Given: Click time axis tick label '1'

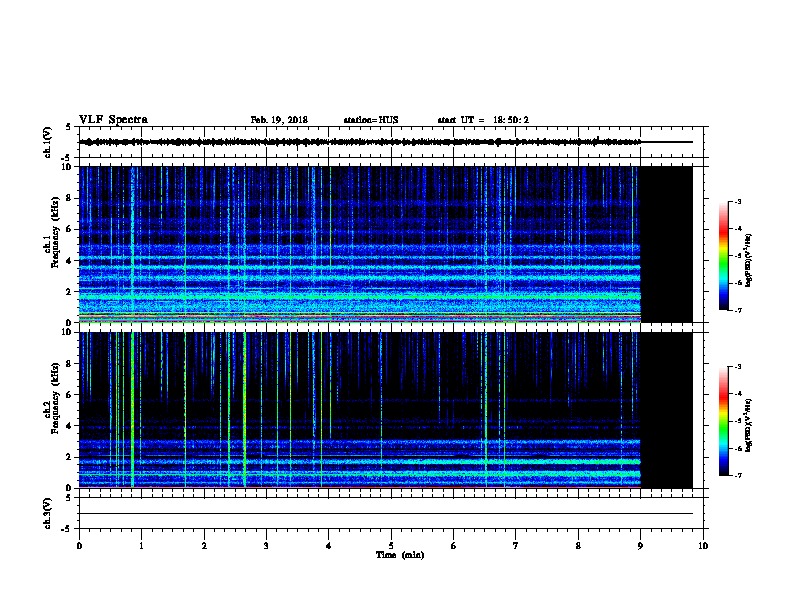Looking at the screenshot, I should tap(141, 545).
